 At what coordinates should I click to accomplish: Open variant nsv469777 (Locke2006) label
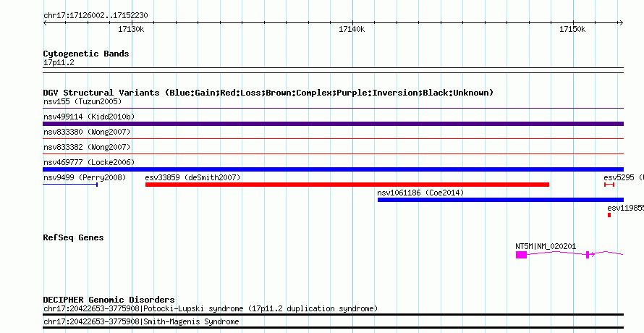pos(89,162)
